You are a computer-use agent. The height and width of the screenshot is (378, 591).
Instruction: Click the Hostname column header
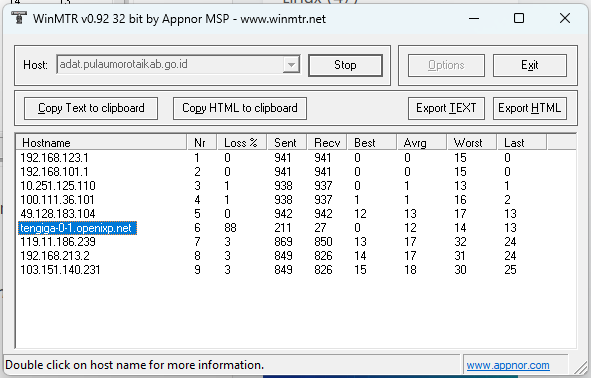[x=101, y=143]
